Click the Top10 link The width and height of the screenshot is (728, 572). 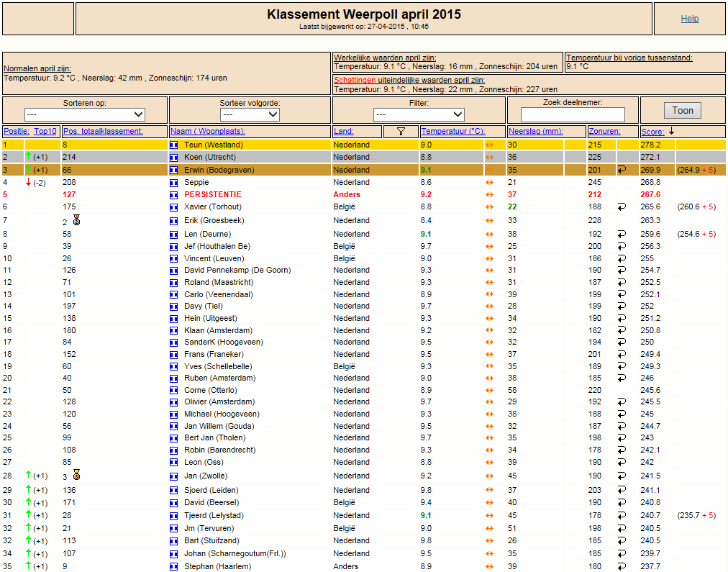pos(45,132)
